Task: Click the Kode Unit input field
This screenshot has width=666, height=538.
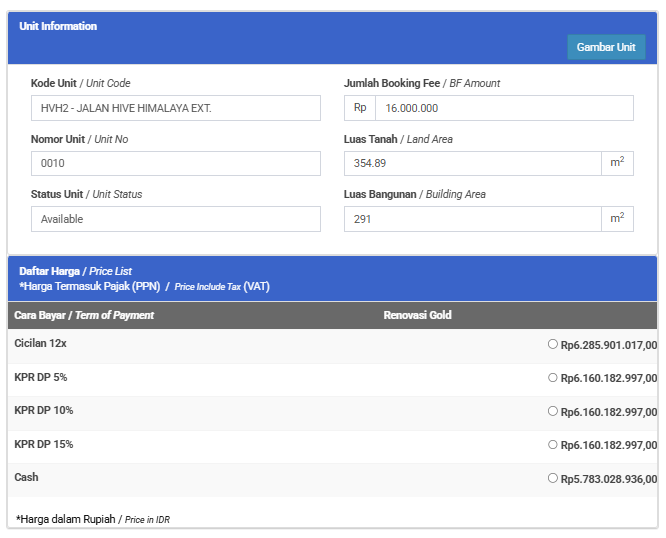Action: click(175, 108)
